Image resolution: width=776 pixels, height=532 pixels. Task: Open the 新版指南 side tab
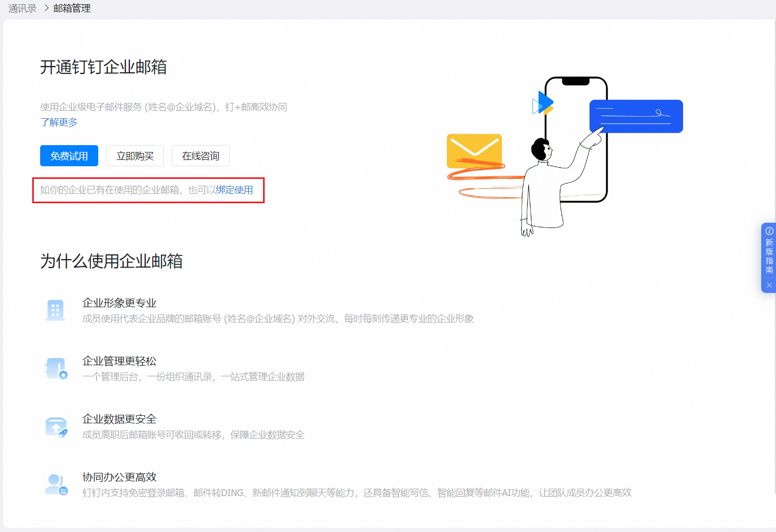point(769,256)
